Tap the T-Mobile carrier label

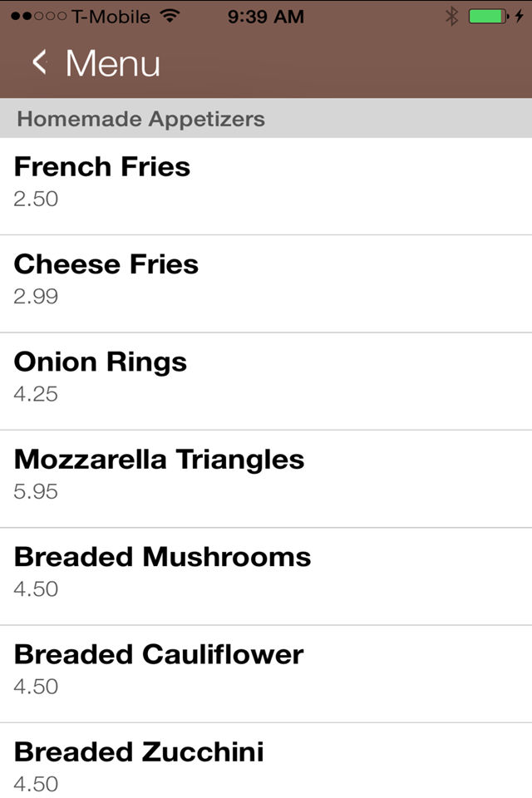(x=111, y=17)
